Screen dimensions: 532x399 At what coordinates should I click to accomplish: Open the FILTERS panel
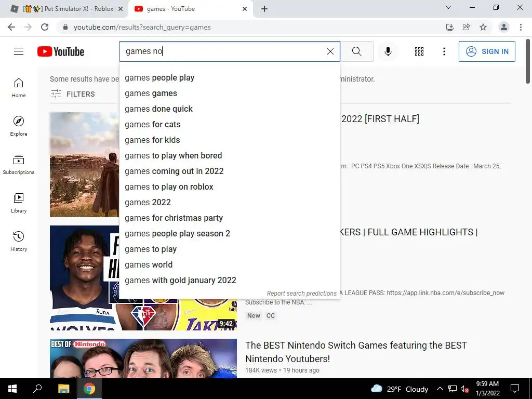click(73, 94)
